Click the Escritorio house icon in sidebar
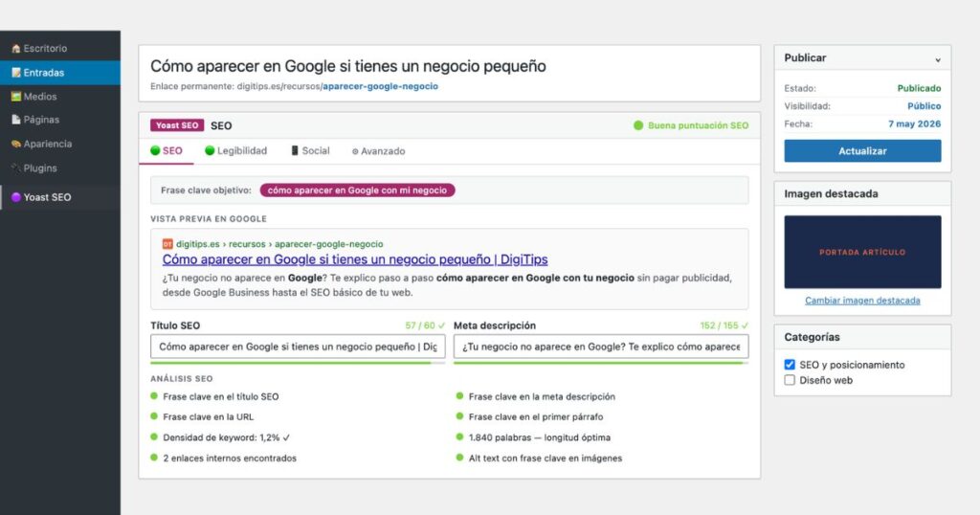The image size is (980, 515). click(x=16, y=48)
